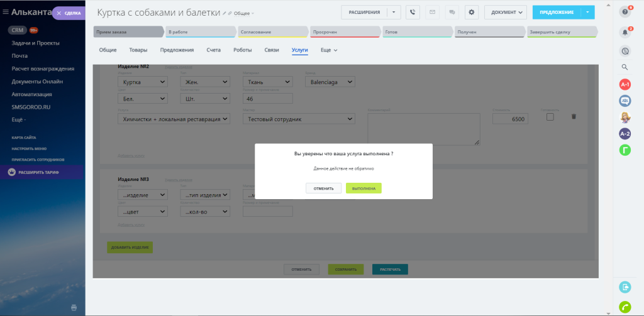Click the help question mark icon
This screenshot has height=316, width=644.
coord(625,12)
